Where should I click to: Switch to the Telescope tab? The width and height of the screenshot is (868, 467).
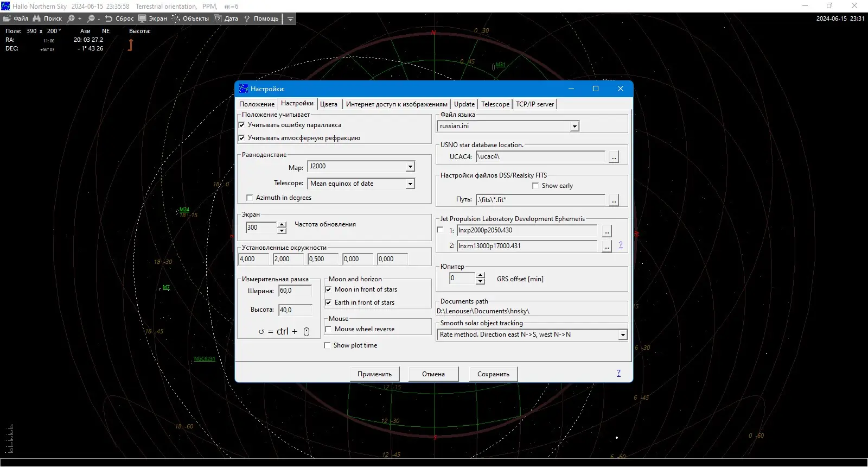pos(495,104)
